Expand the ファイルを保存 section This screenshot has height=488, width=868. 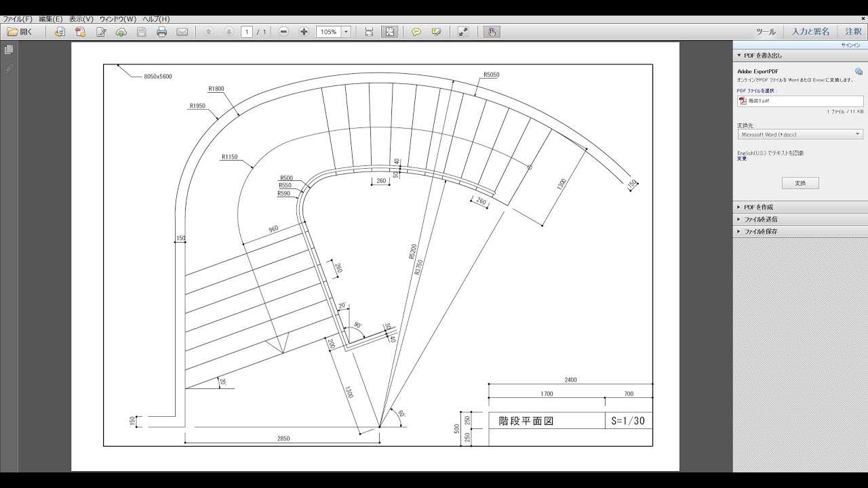[800, 231]
